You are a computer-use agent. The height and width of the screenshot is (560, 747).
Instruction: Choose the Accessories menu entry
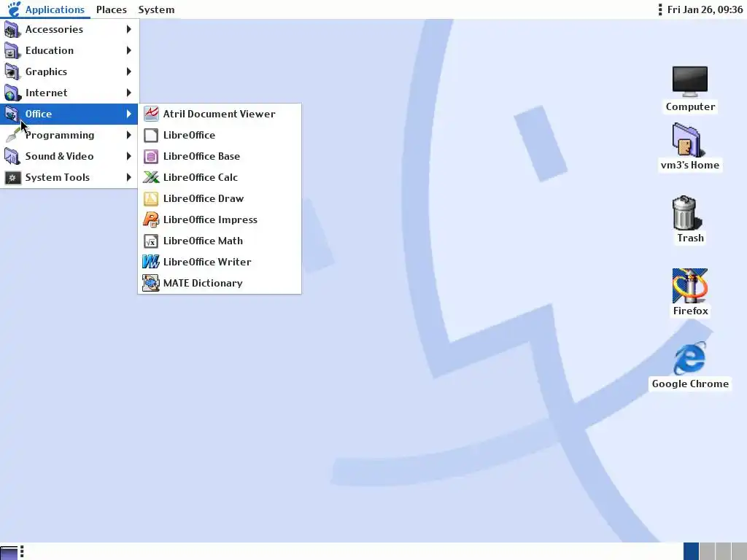click(x=69, y=29)
